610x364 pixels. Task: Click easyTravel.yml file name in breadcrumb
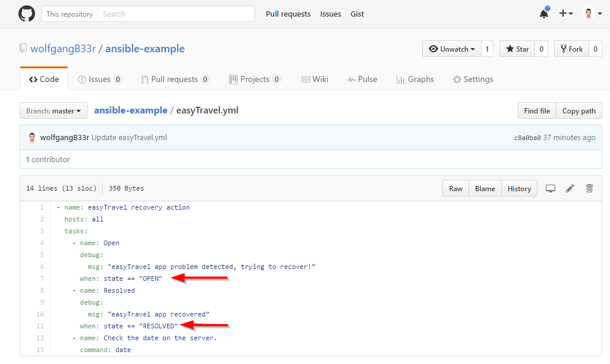point(207,110)
